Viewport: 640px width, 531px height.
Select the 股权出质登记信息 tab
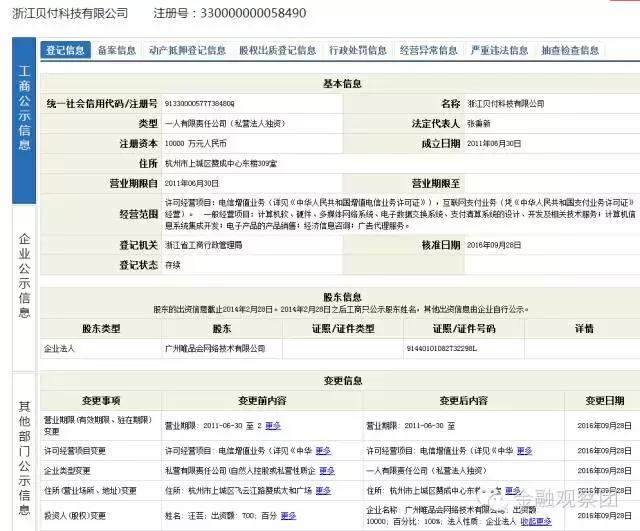tap(278, 50)
